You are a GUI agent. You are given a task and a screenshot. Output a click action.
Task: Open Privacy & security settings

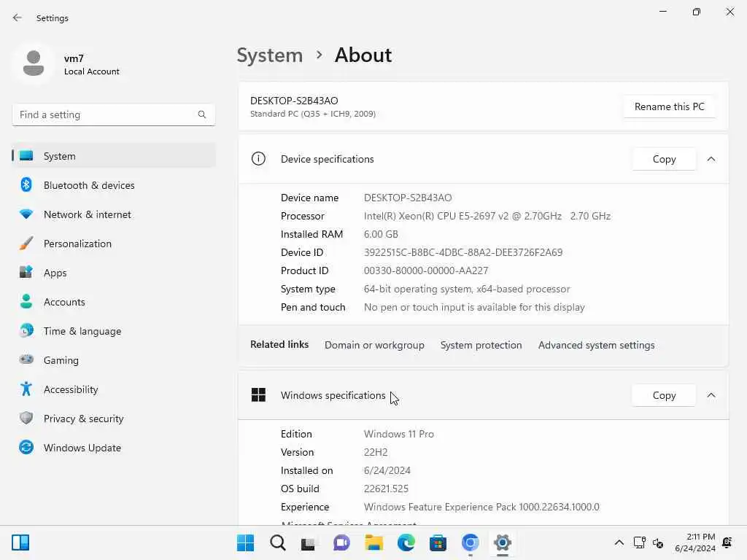(x=114, y=418)
